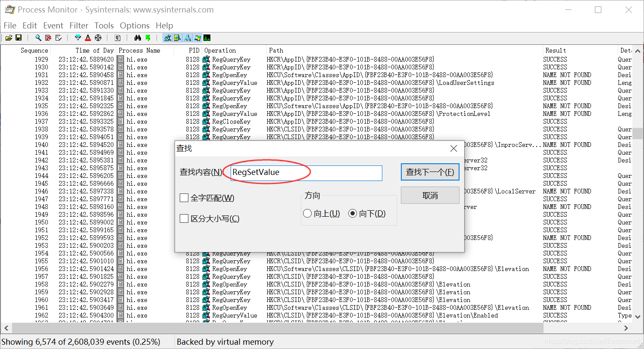The width and height of the screenshot is (644, 349).
Task: Enable the 全字匹配 checkbox
Action: click(x=184, y=198)
